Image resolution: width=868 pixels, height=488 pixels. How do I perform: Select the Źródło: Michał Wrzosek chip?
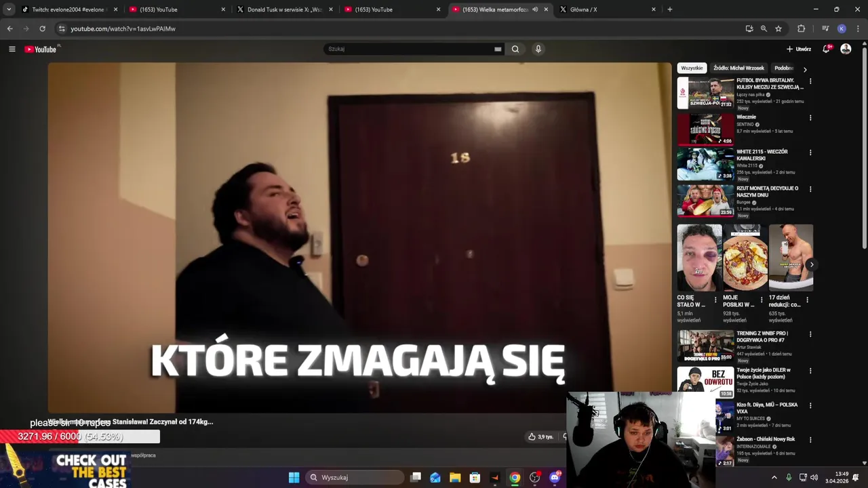tap(738, 68)
